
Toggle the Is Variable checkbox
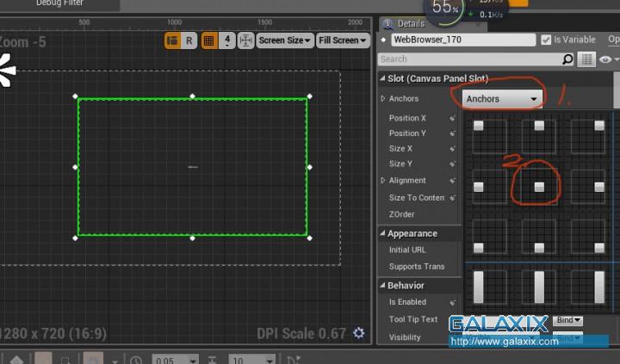[x=546, y=40]
